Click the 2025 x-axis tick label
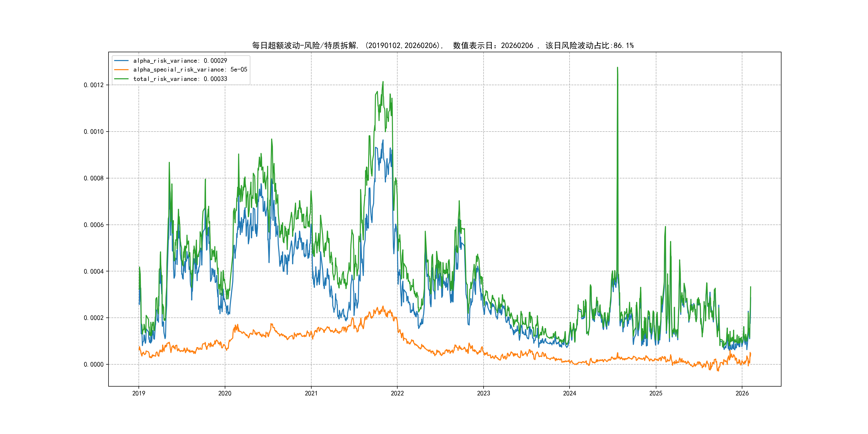The height and width of the screenshot is (434, 868). 656,393
